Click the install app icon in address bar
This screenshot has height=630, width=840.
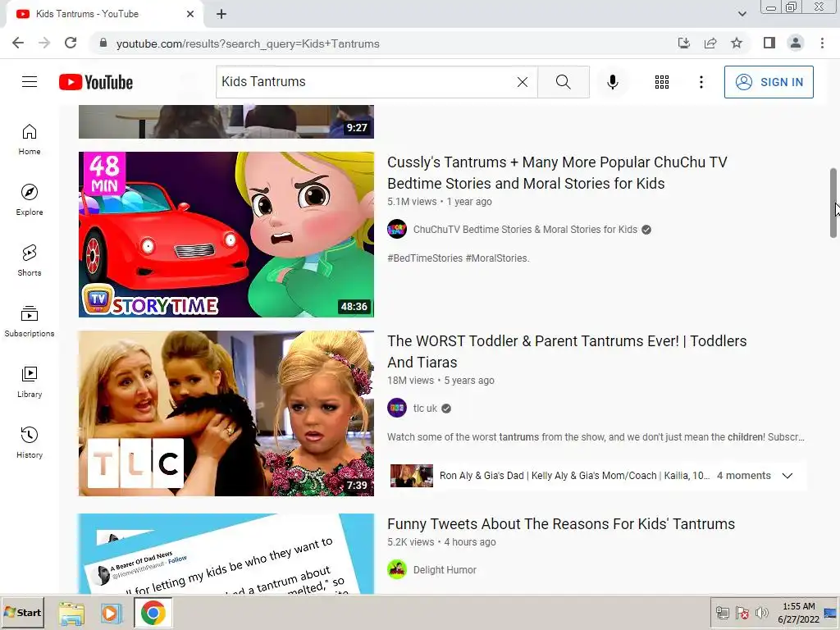(x=684, y=43)
